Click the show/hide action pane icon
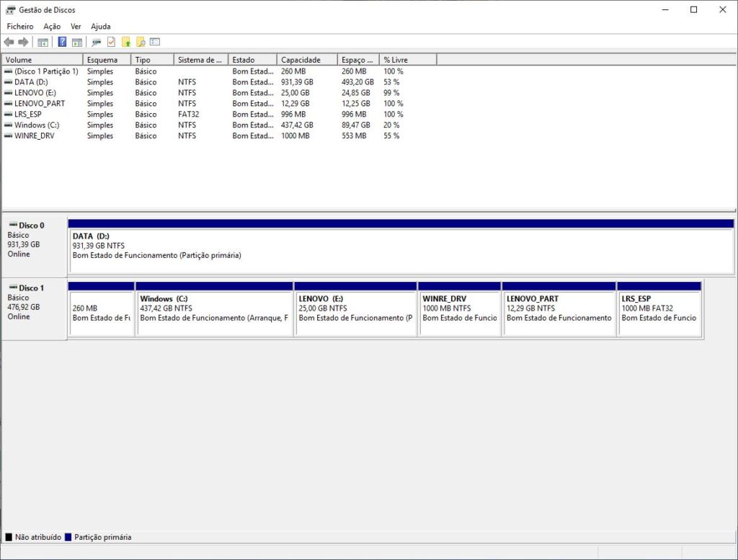This screenshot has height=560, width=738. tap(77, 42)
